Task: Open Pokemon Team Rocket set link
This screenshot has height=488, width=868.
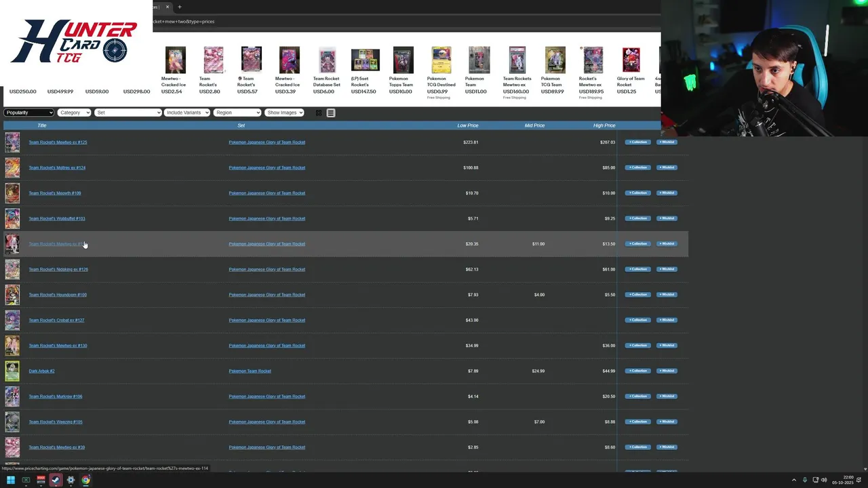Action: (250, 371)
